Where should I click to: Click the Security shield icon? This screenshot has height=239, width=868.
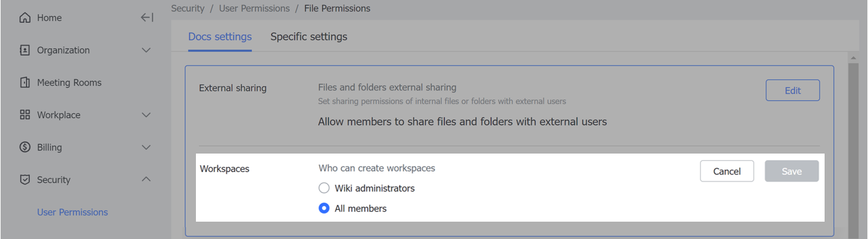click(x=25, y=180)
